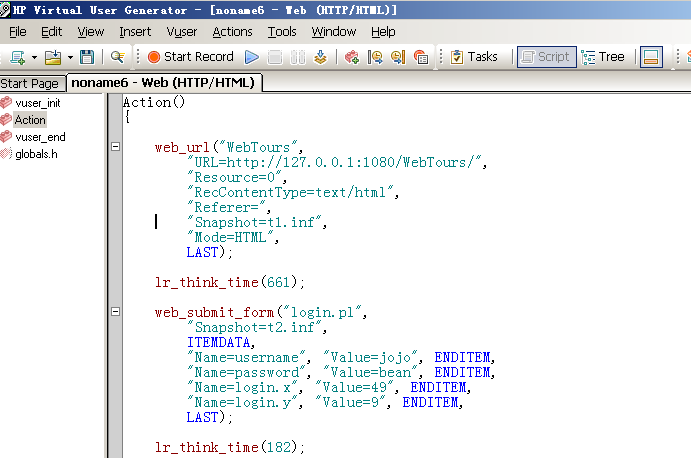Click the Start Transaction clock icon

[375, 57]
